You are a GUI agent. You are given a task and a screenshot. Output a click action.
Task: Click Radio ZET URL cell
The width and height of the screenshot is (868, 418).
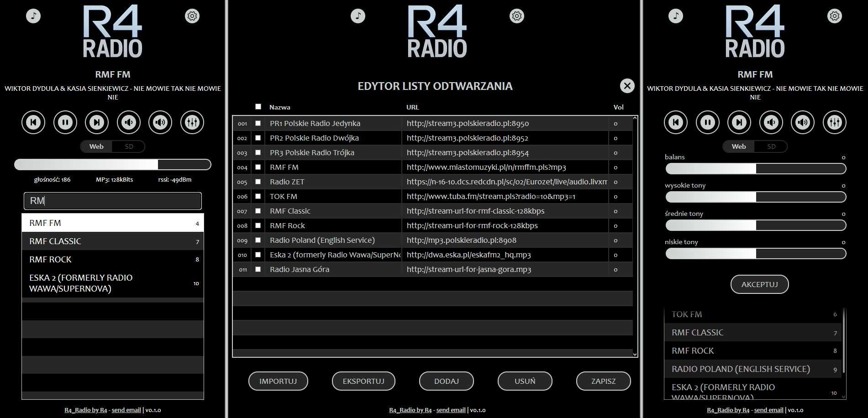(505, 182)
